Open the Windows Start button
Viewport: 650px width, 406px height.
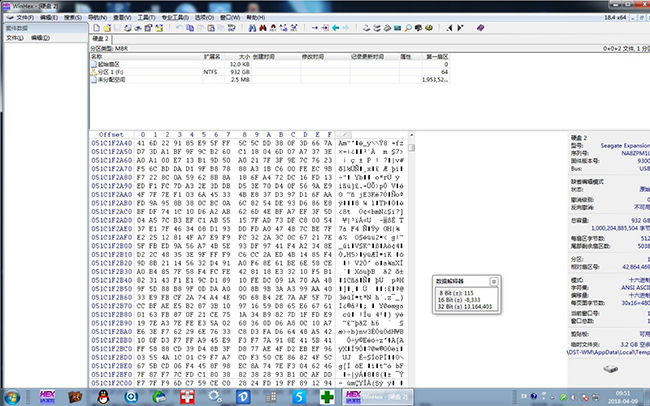[x=12, y=397]
